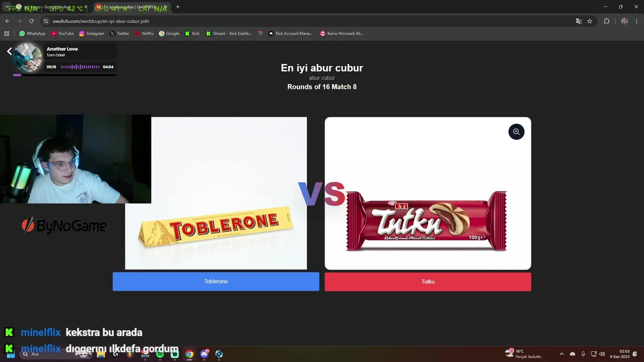Click the purple song progress bar
Viewport: 644px width, 362px height.
click(x=65, y=75)
